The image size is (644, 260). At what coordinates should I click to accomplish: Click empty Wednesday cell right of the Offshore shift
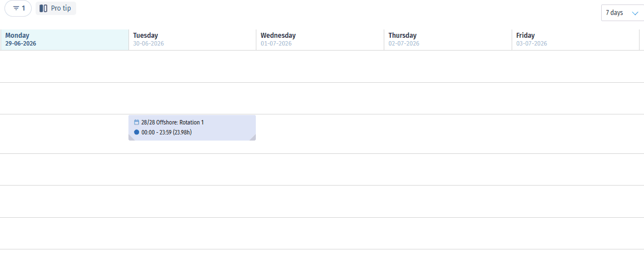tap(320, 134)
